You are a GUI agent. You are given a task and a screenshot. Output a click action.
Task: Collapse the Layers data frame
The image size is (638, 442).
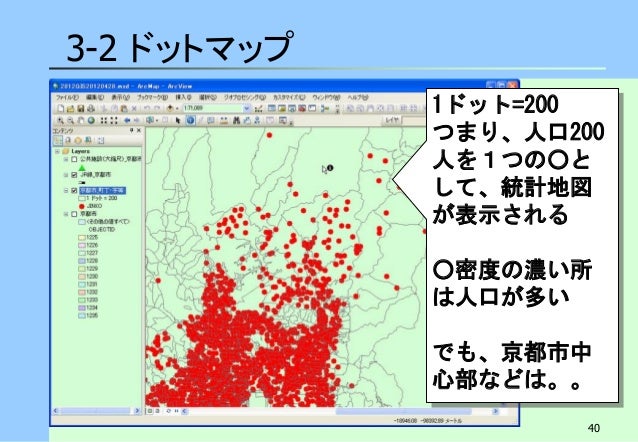coord(57,151)
